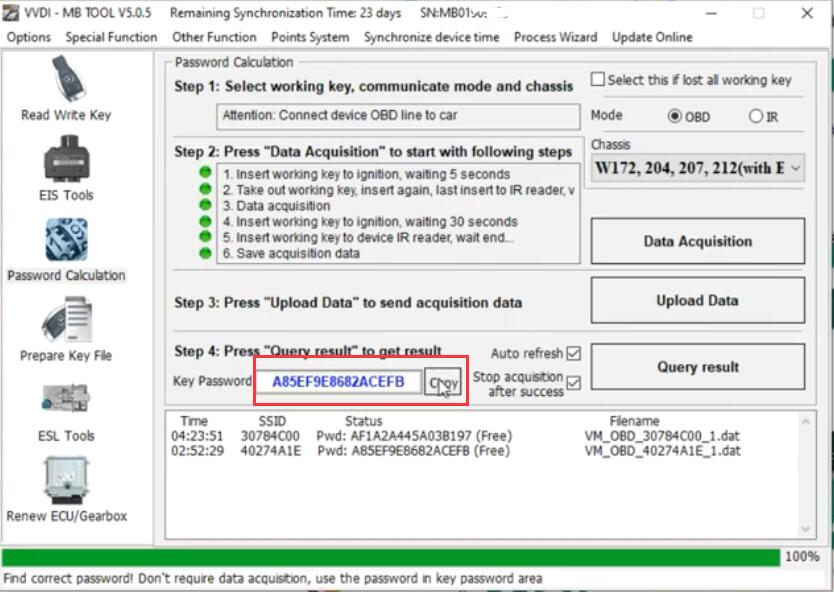
Task: Click the Data Acquisition button
Action: pyautogui.click(x=698, y=241)
